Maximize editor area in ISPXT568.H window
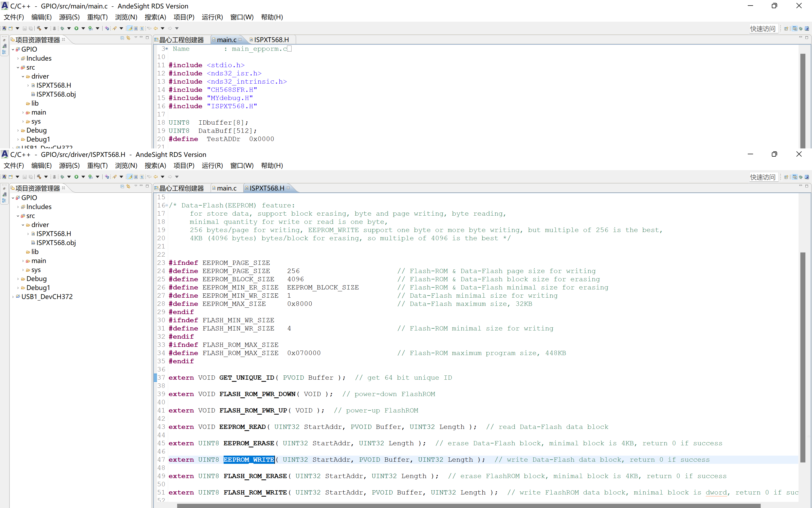Image resolution: width=812 pixels, height=508 pixels. point(807,186)
